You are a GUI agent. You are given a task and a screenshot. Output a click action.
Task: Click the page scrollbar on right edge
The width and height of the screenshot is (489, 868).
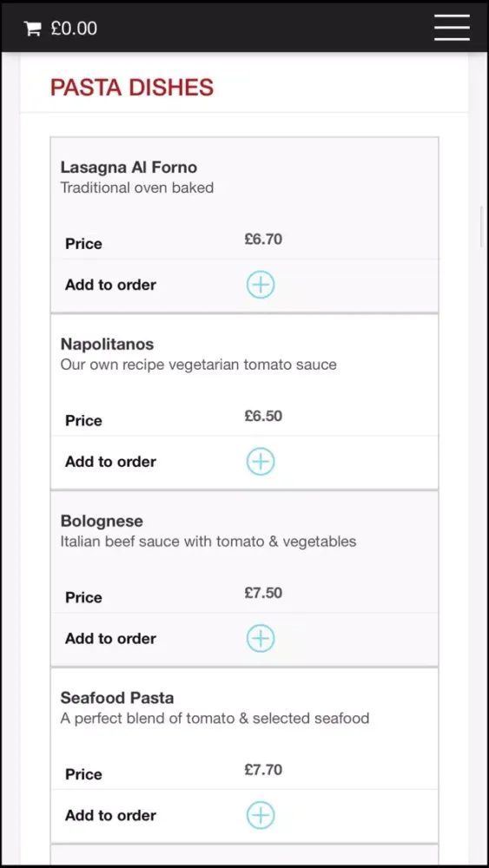(x=481, y=226)
